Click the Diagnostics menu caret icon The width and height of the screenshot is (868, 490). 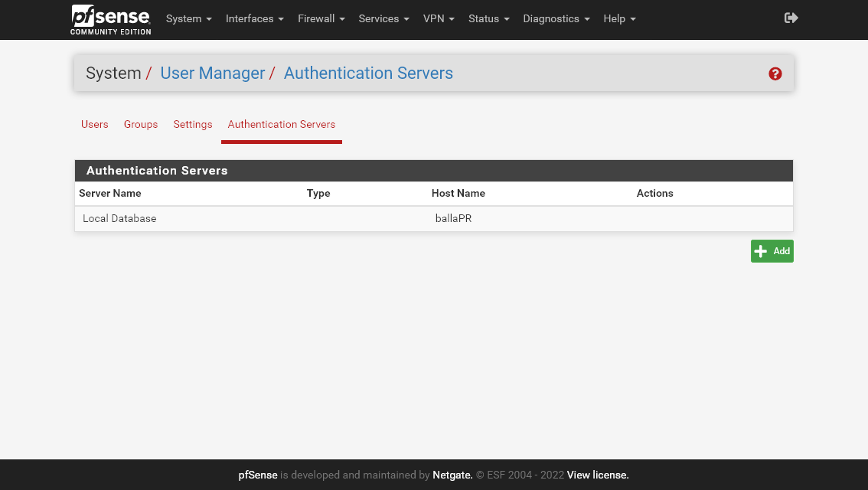click(587, 18)
